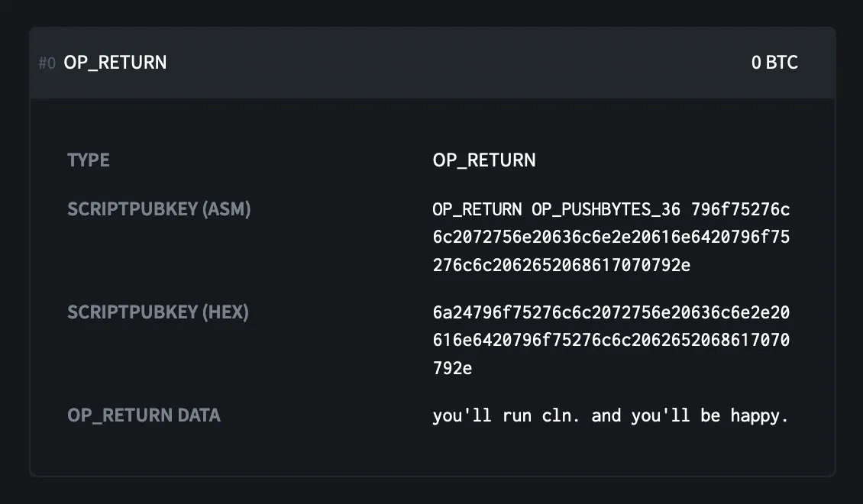Click the last line of ASM value
Image resolution: width=863 pixels, height=504 pixels.
(x=561, y=266)
